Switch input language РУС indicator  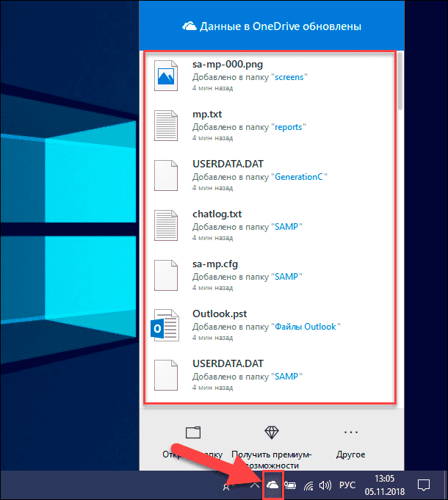tap(347, 485)
